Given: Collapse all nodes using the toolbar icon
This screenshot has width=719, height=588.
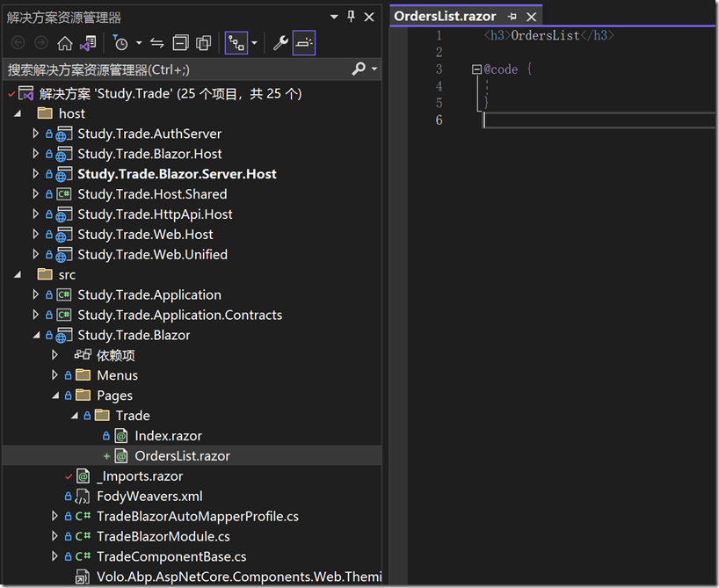Looking at the screenshot, I should (x=180, y=43).
